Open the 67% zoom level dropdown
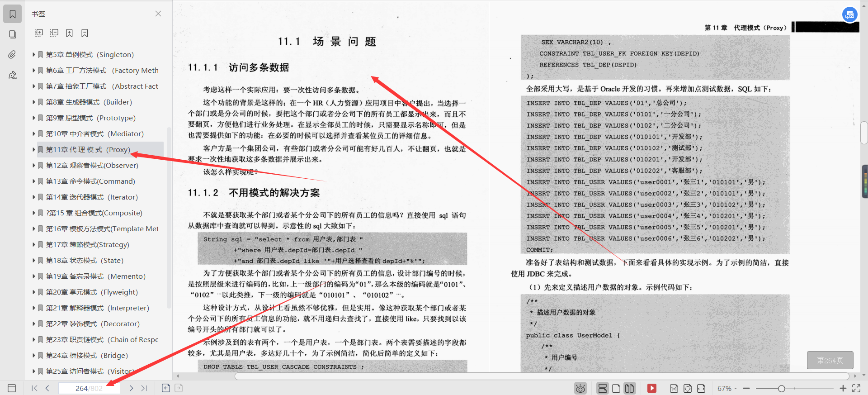 point(727,388)
